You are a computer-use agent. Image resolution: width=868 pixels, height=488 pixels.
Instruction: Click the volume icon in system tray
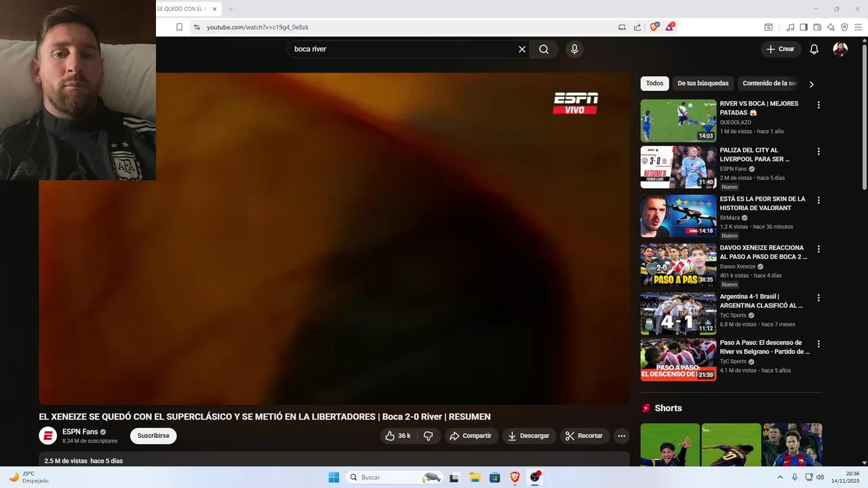(x=821, y=477)
